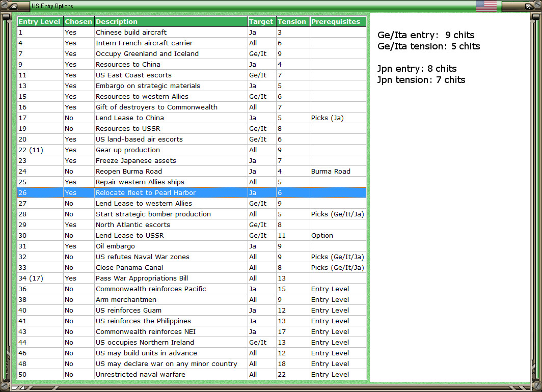Select US land-based air escorts row
Screen dimensions: 542x392
tap(192, 139)
